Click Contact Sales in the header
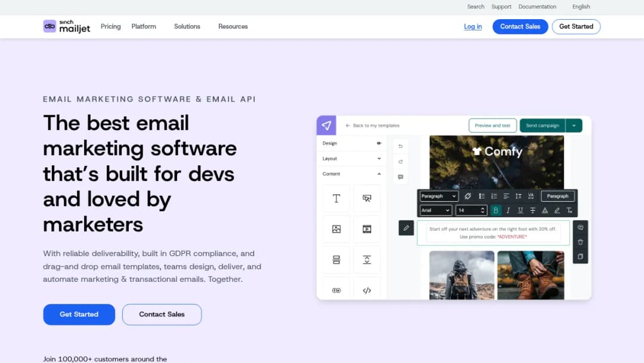Viewport: 644px width, 363px height. pyautogui.click(x=520, y=26)
